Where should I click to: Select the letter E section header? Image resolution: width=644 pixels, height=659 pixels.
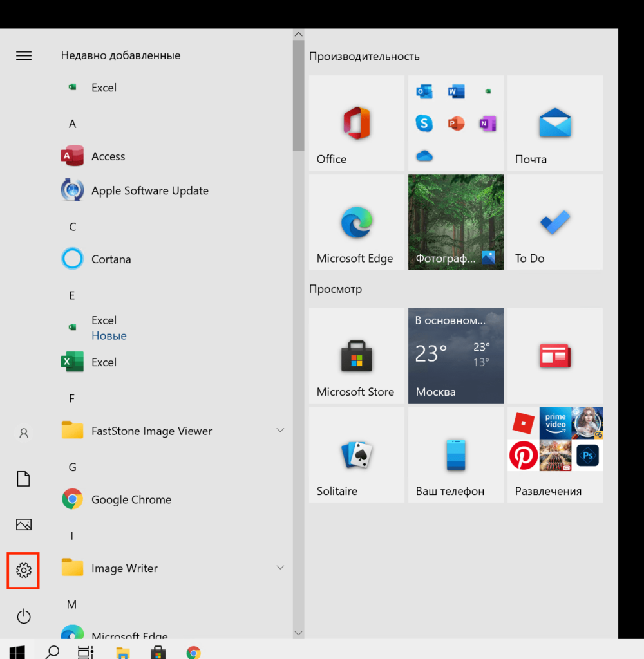(x=72, y=295)
